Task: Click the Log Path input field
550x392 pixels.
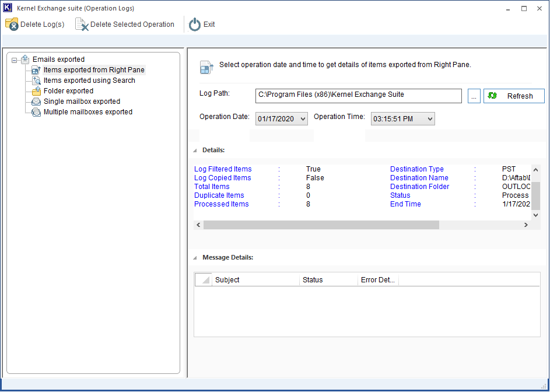Action: point(359,96)
